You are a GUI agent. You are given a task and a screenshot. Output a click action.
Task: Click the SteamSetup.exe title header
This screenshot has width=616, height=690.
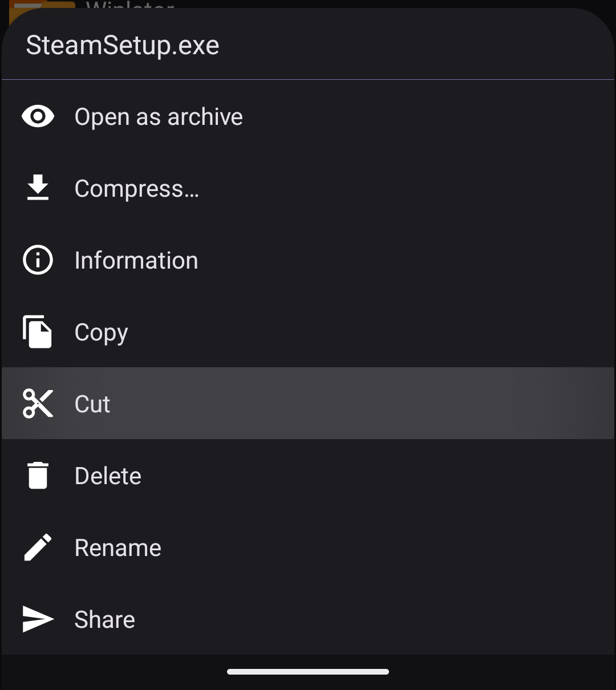pos(123,46)
